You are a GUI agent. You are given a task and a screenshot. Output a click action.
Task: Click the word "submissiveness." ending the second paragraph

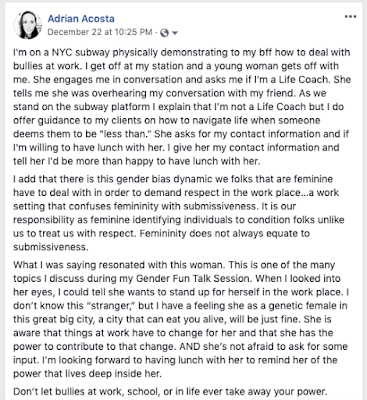tap(51, 247)
